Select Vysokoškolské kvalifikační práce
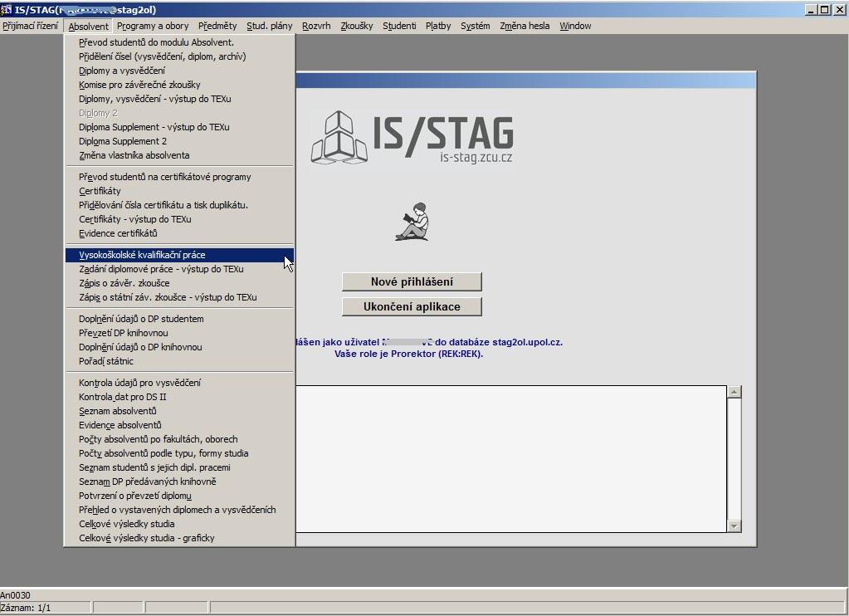 coord(179,255)
